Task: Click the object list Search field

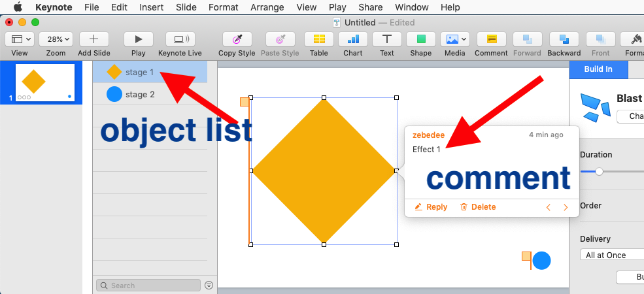Action: (x=148, y=286)
